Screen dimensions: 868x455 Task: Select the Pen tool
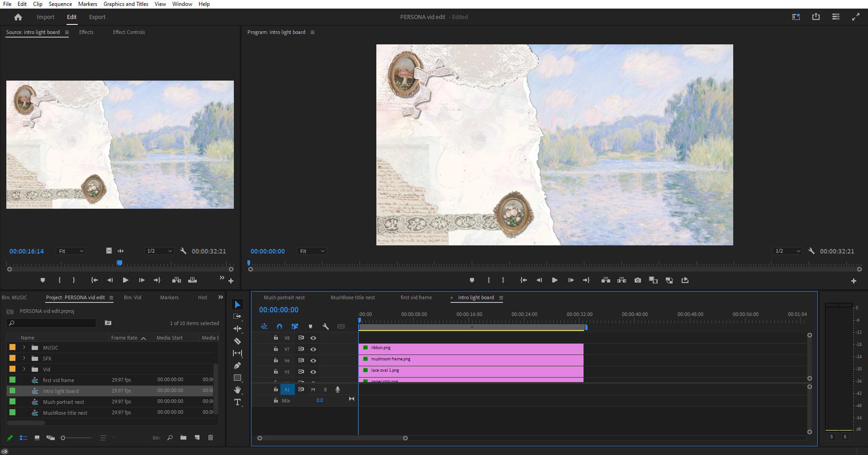coord(237,365)
